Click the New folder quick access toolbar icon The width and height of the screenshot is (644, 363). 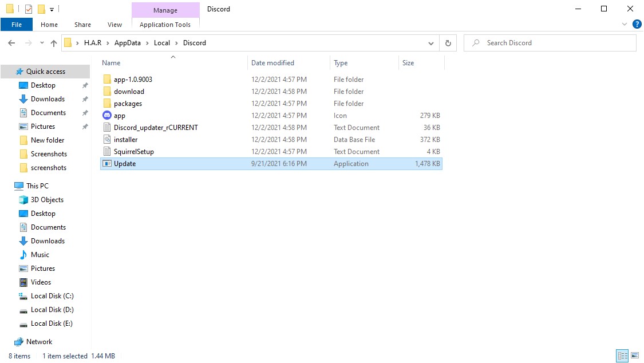click(x=41, y=9)
